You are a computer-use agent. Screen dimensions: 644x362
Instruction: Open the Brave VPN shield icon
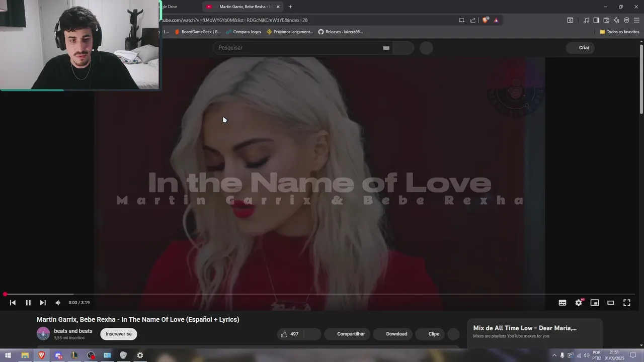[x=626, y=20]
